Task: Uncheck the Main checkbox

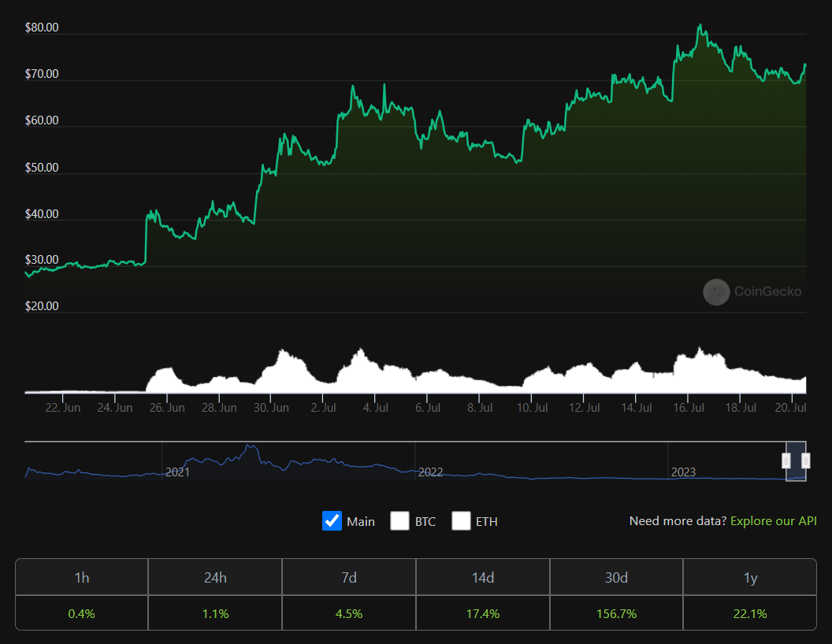Action: point(332,521)
